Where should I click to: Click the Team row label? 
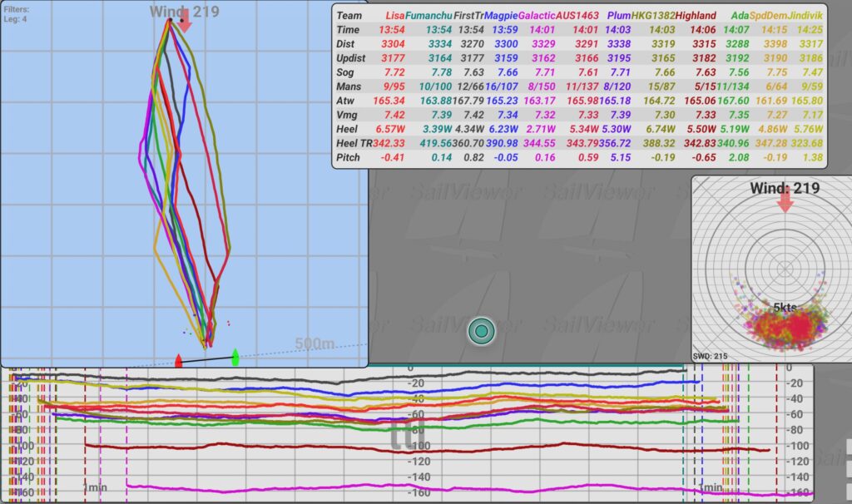[349, 16]
